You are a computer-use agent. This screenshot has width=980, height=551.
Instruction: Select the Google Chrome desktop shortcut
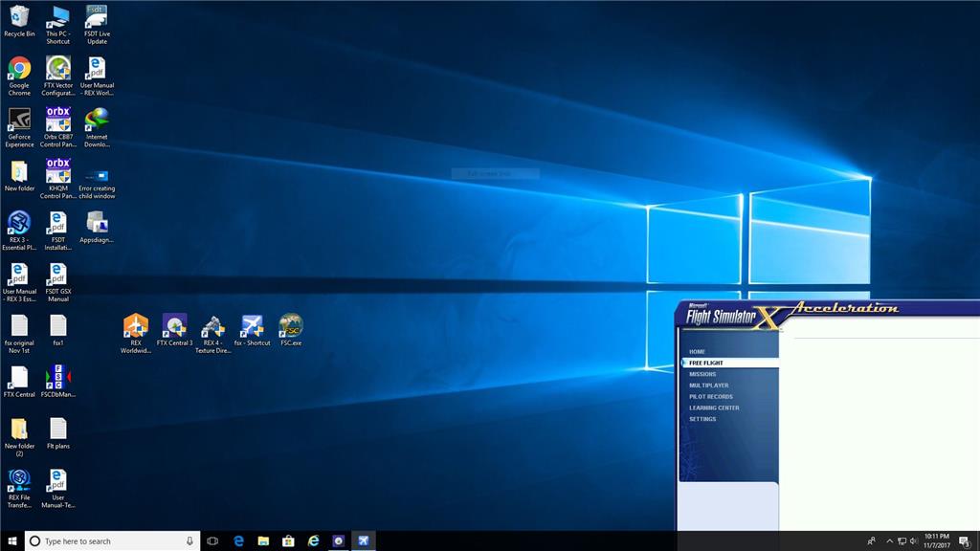pos(19,77)
